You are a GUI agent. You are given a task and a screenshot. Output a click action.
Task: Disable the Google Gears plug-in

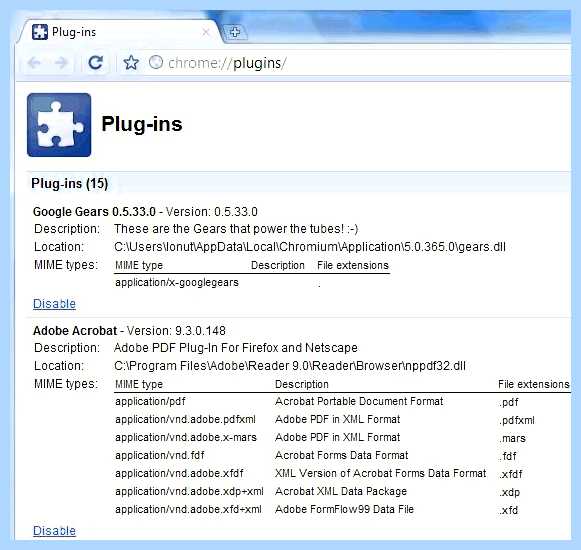click(x=54, y=304)
